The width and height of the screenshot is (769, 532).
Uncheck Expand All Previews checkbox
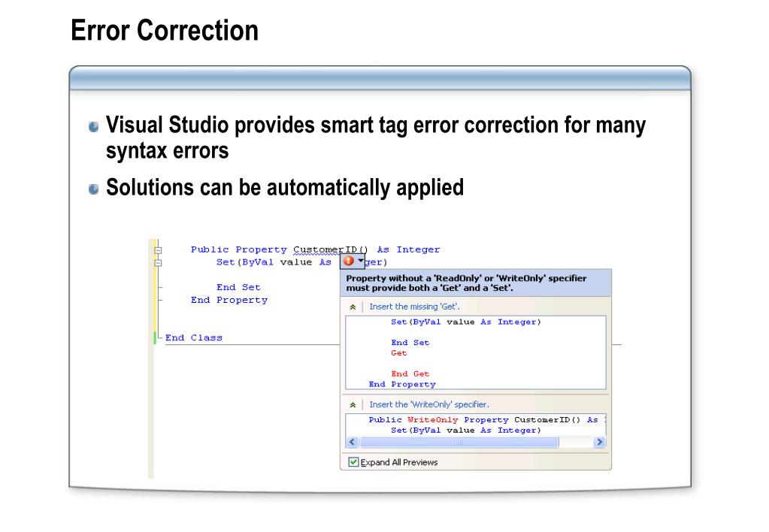[353, 462]
